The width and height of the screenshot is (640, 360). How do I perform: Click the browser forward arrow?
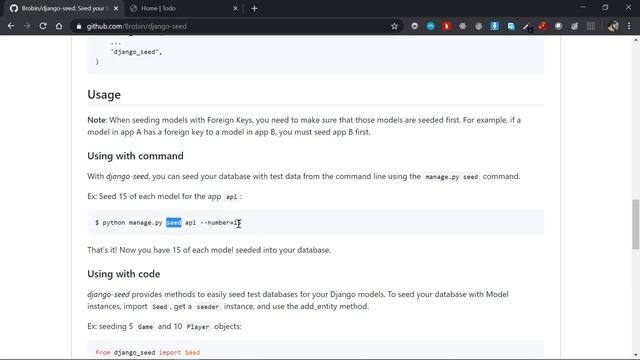[27, 26]
